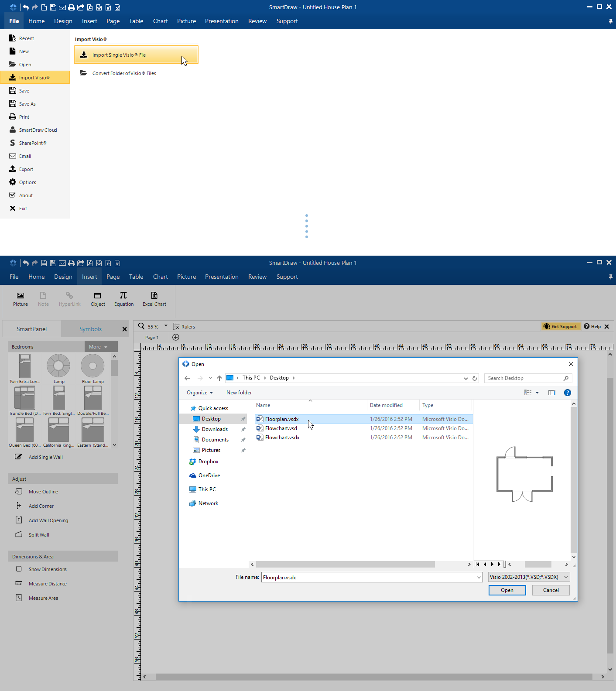Open the view options dropdown arrow in dialog
Viewport: 616px width, 691px height.
(537, 393)
